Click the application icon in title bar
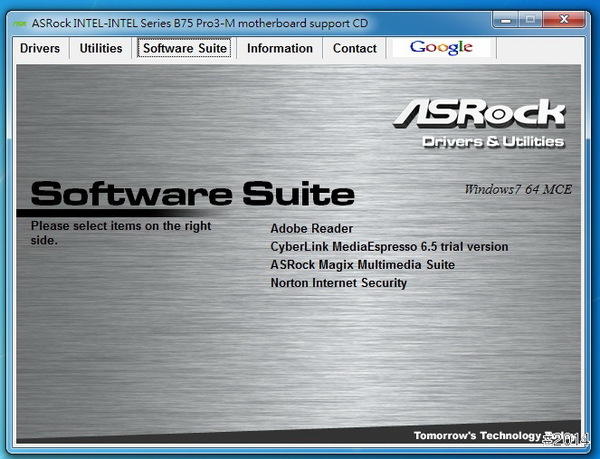The width and height of the screenshot is (600, 459). tap(17, 21)
